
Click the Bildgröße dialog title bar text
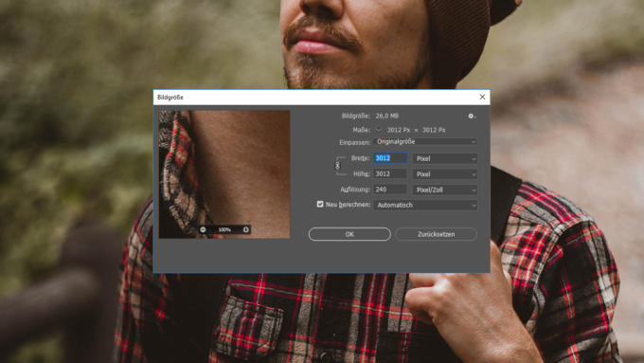pos(170,98)
